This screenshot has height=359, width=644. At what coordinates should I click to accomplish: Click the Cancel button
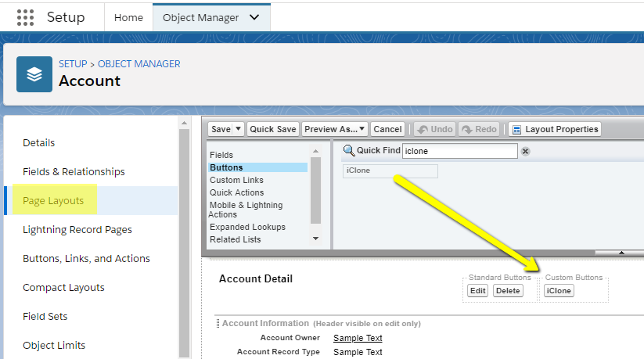click(x=387, y=129)
